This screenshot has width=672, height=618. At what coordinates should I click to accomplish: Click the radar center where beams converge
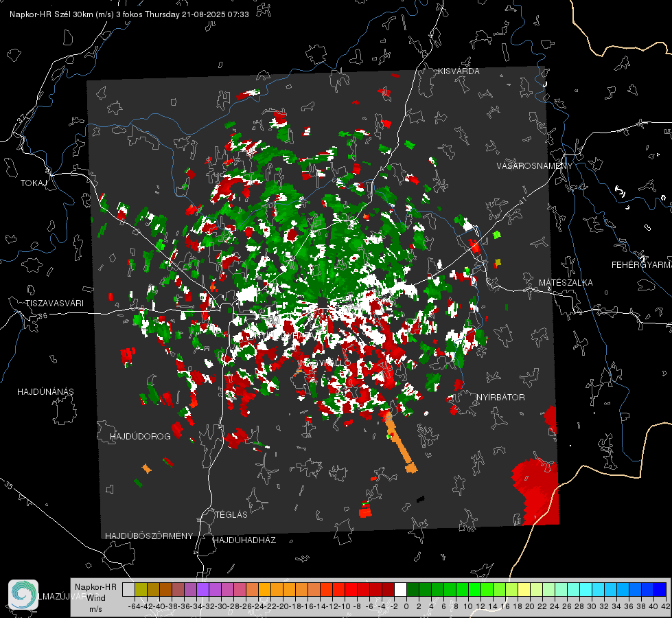[x=322, y=304]
